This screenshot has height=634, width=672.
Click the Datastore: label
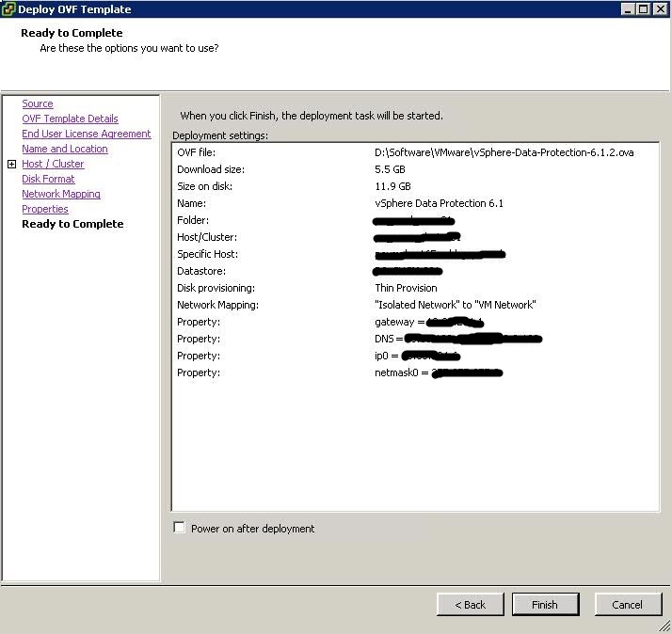pyautogui.click(x=201, y=271)
